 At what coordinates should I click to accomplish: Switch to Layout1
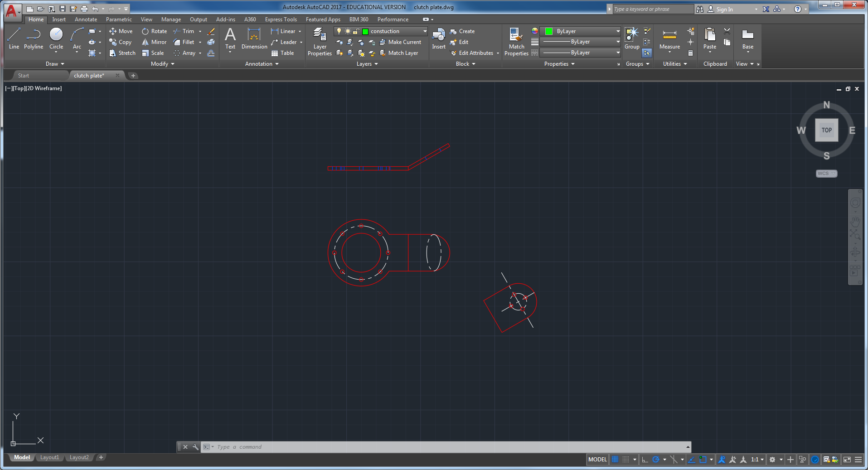[x=49, y=457]
